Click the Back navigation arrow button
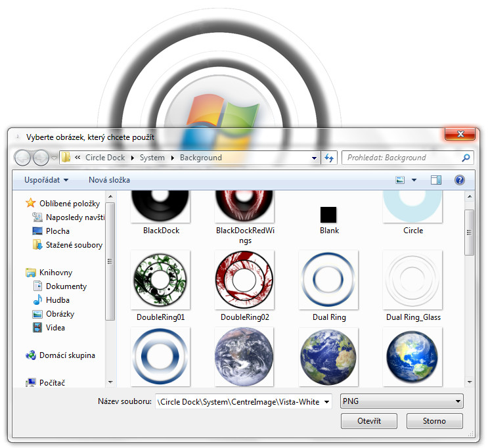488x448 pixels. 22,158
